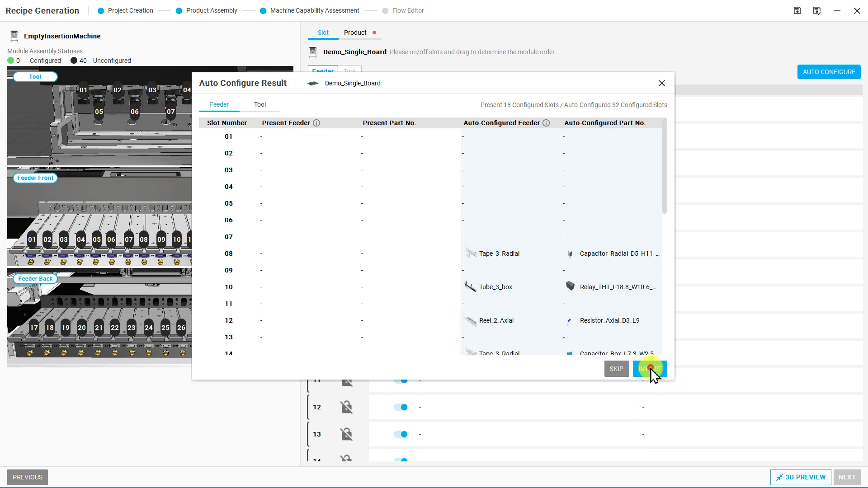
Task: Select slot number 10 row cell
Action: (229, 287)
